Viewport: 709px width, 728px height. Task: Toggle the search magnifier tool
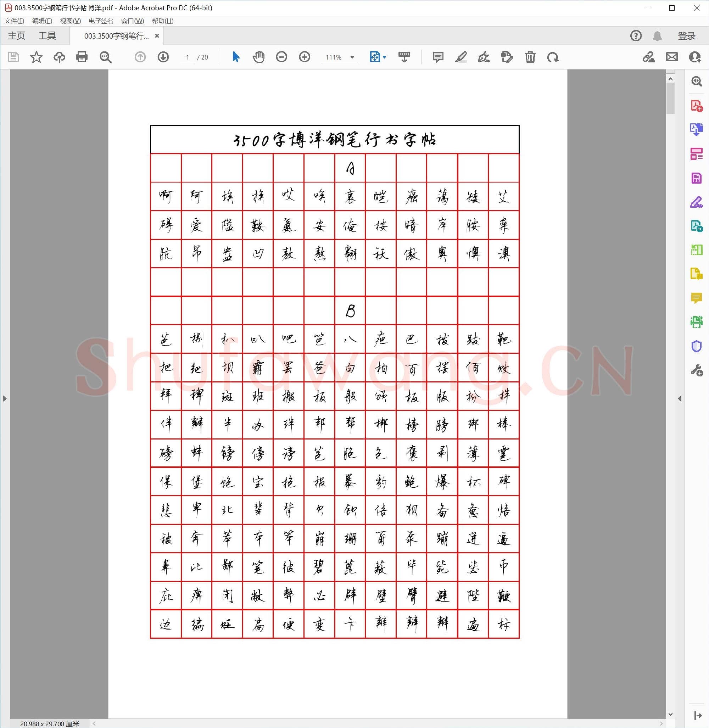(105, 57)
